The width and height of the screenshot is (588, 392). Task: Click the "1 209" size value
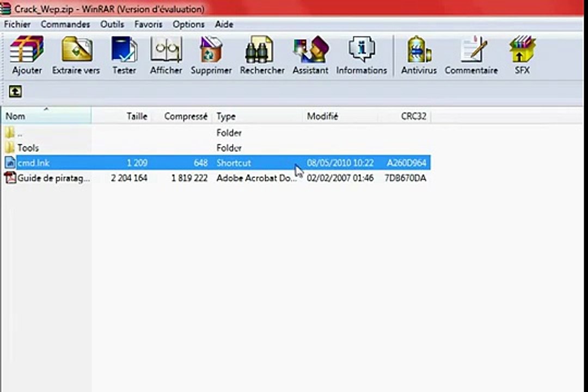[137, 163]
